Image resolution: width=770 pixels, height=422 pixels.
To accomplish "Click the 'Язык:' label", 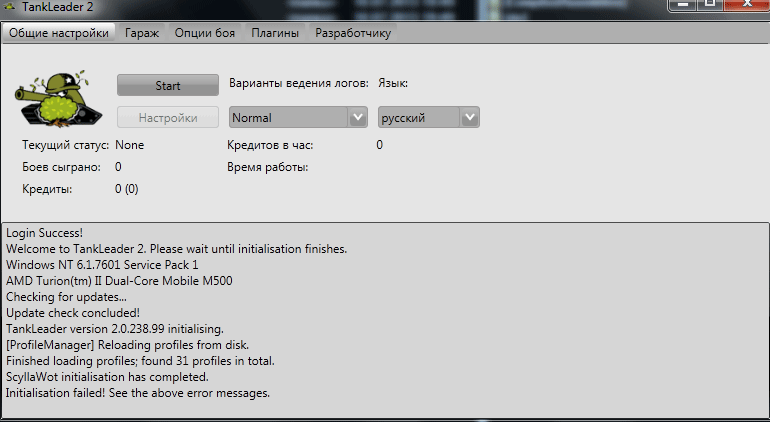I will click(393, 84).
